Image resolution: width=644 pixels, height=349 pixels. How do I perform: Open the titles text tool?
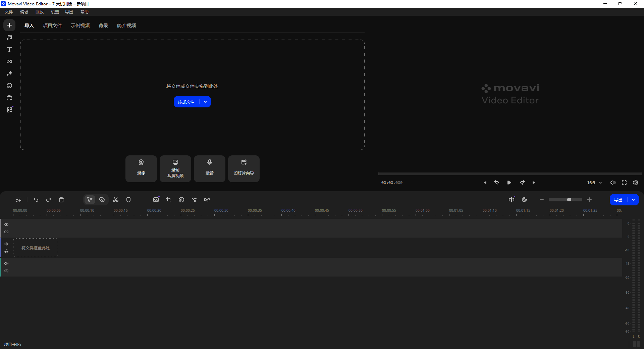(9, 49)
